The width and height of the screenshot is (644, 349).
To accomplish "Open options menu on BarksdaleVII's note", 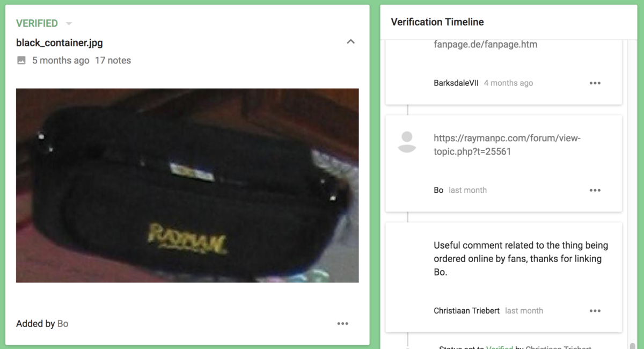I will coord(595,83).
